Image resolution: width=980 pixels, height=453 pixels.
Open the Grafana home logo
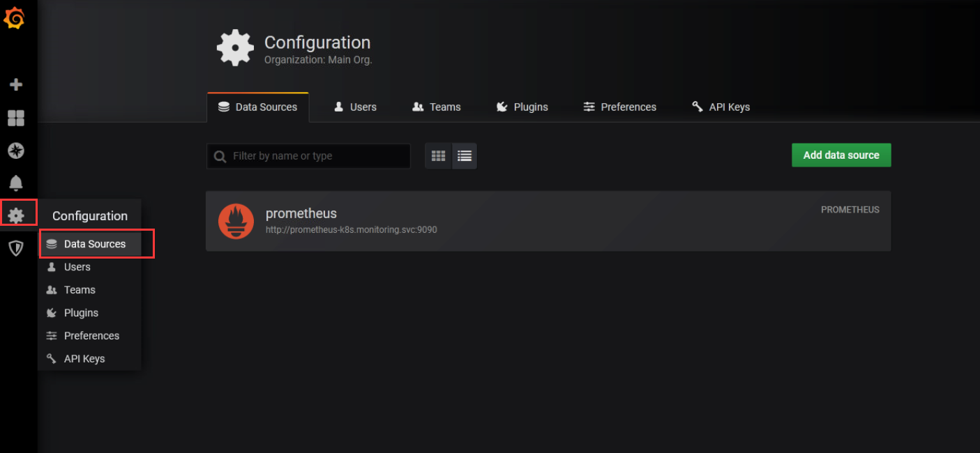[x=15, y=19]
